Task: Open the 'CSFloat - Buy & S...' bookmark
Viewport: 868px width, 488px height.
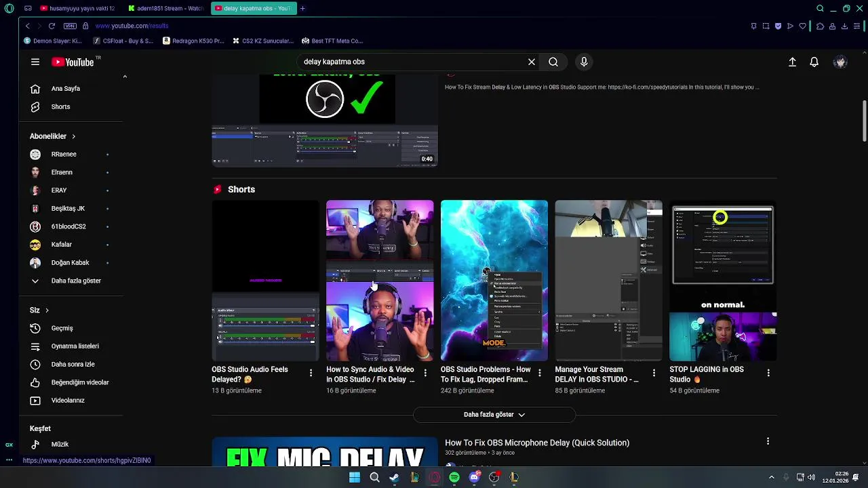Action: coord(123,41)
